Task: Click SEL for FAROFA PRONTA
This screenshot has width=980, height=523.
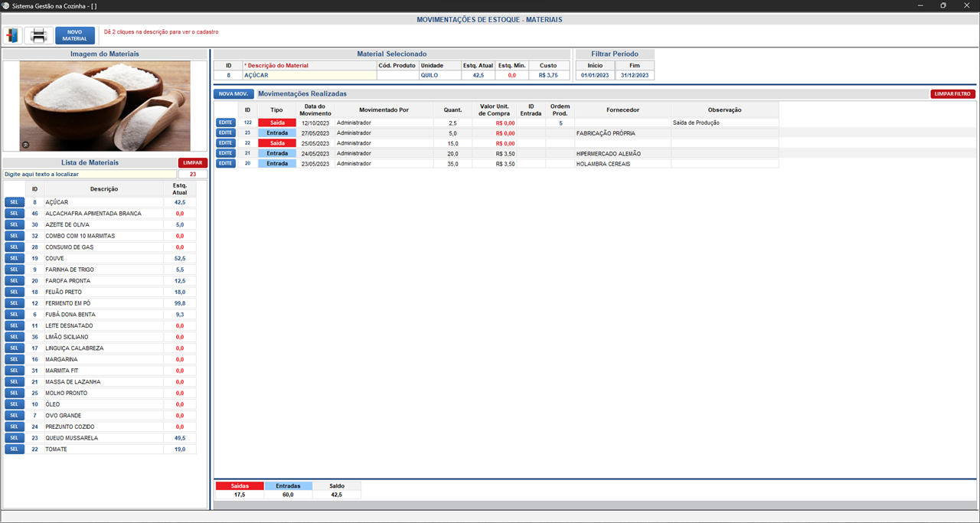Action: (x=15, y=281)
